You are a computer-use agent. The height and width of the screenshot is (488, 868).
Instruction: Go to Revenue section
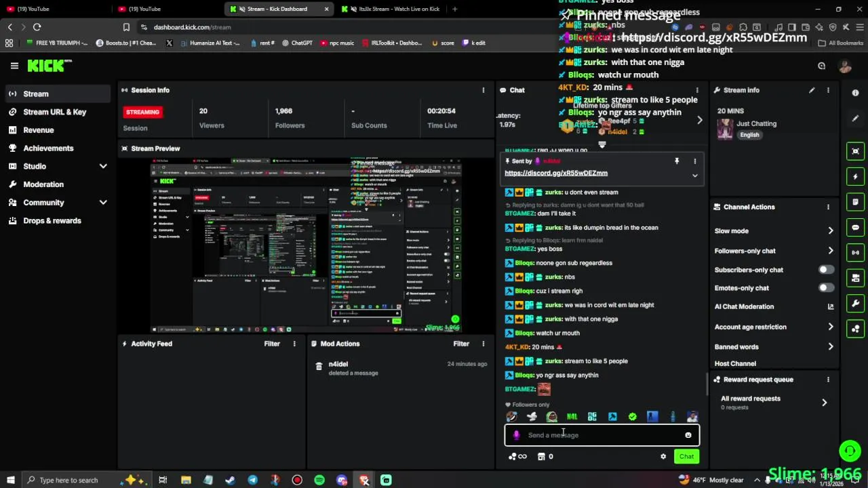point(57,130)
